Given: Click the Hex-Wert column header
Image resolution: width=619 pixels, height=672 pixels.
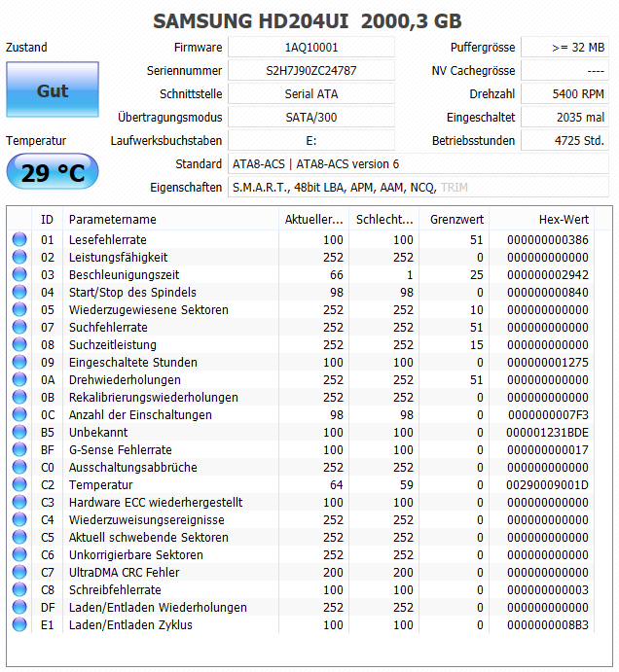Looking at the screenshot, I should coord(542,220).
